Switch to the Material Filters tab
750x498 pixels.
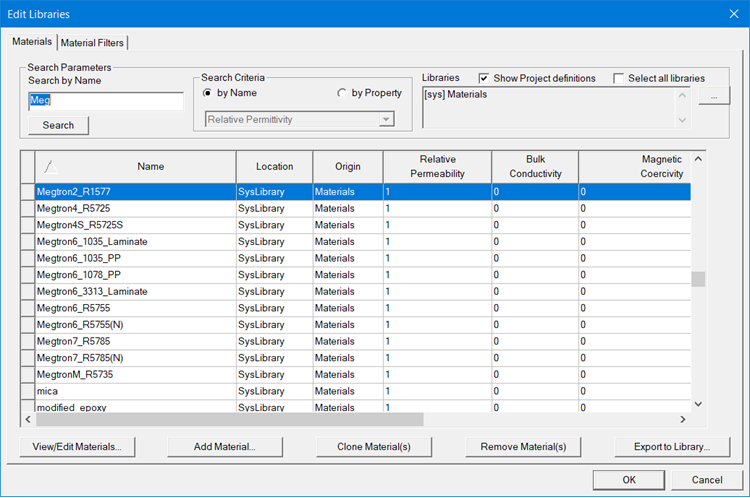[x=92, y=43]
